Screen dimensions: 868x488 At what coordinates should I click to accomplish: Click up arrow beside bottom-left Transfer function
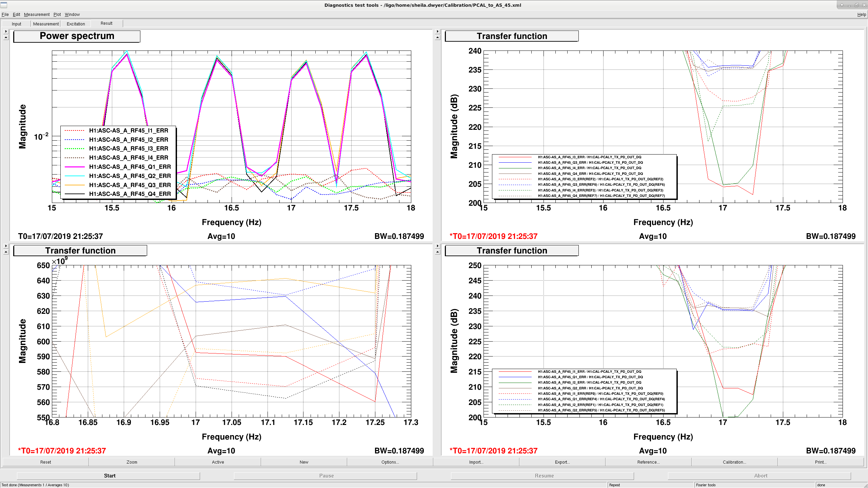click(6, 252)
